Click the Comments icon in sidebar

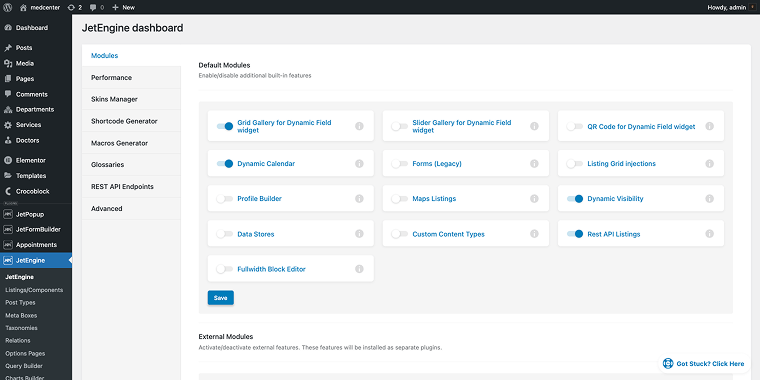pyautogui.click(x=8, y=94)
